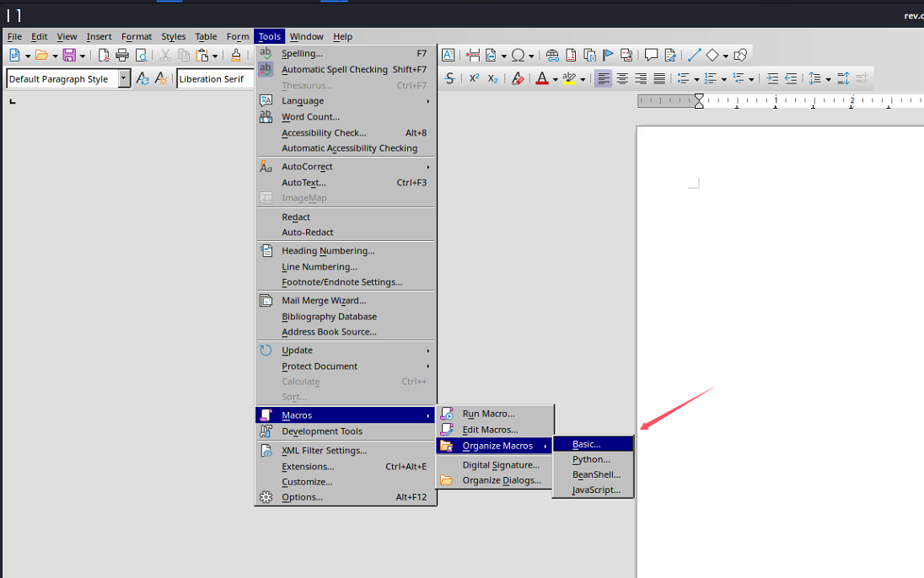This screenshot has width=924, height=578.
Task: Open the Default Paragraph Style dropdown arrow
Action: click(124, 78)
